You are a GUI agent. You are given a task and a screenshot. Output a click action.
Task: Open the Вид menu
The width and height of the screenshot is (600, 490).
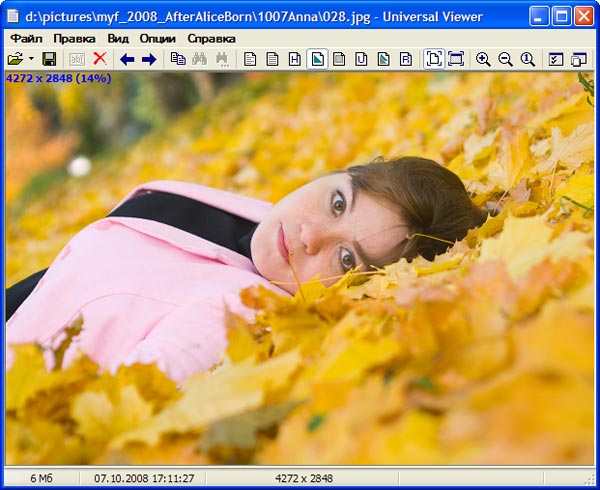[118, 38]
